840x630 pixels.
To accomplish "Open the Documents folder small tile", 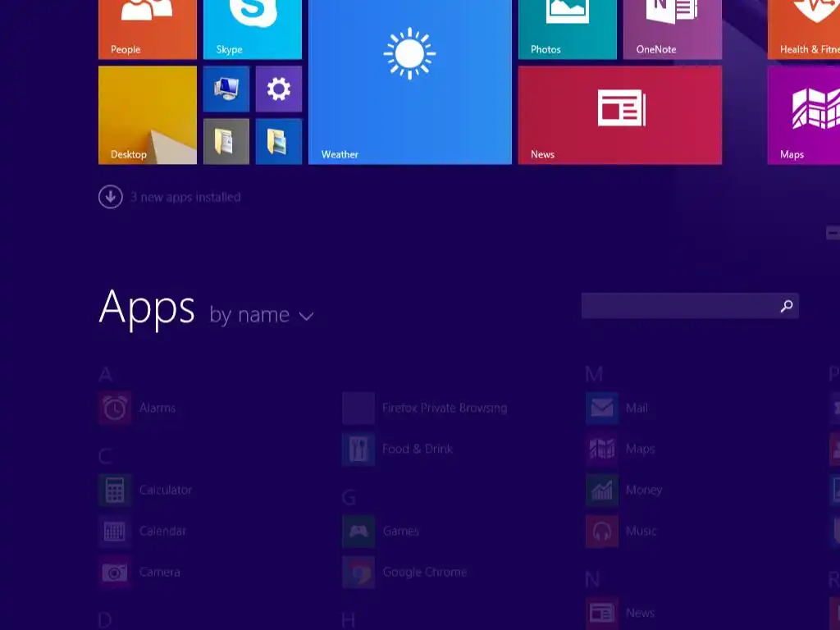I will pos(226,141).
